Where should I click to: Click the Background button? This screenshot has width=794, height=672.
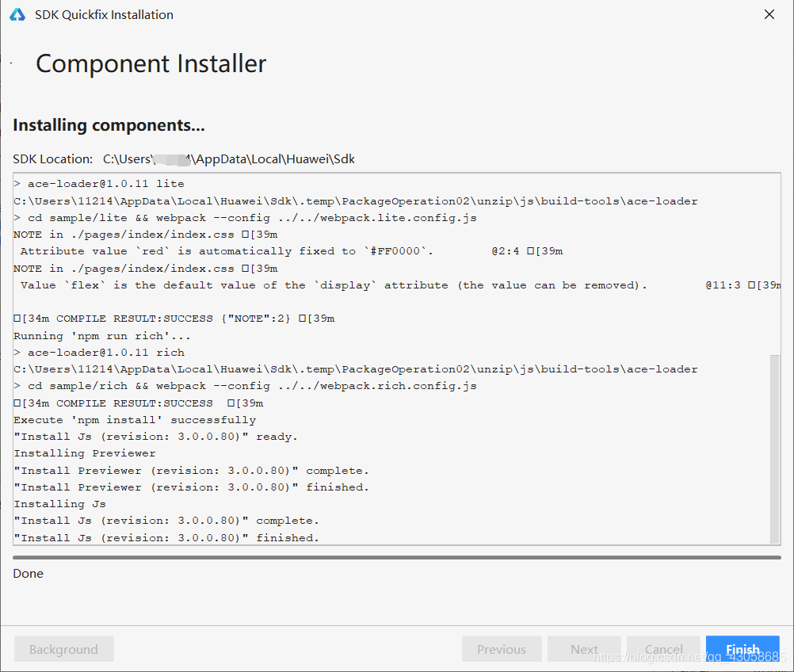pyautogui.click(x=63, y=650)
